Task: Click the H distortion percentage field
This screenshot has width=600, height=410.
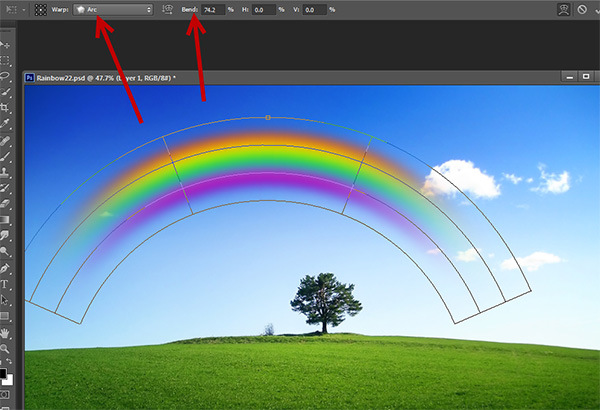Action: pos(264,9)
